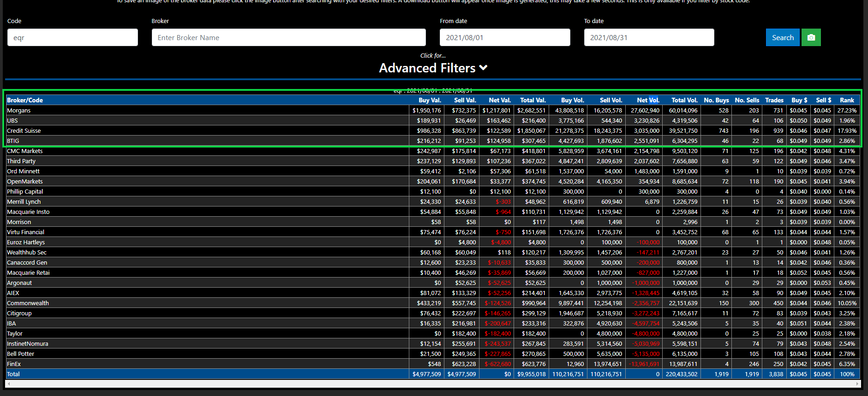Sort by Trades column header
The image size is (868, 396).
[x=774, y=100]
